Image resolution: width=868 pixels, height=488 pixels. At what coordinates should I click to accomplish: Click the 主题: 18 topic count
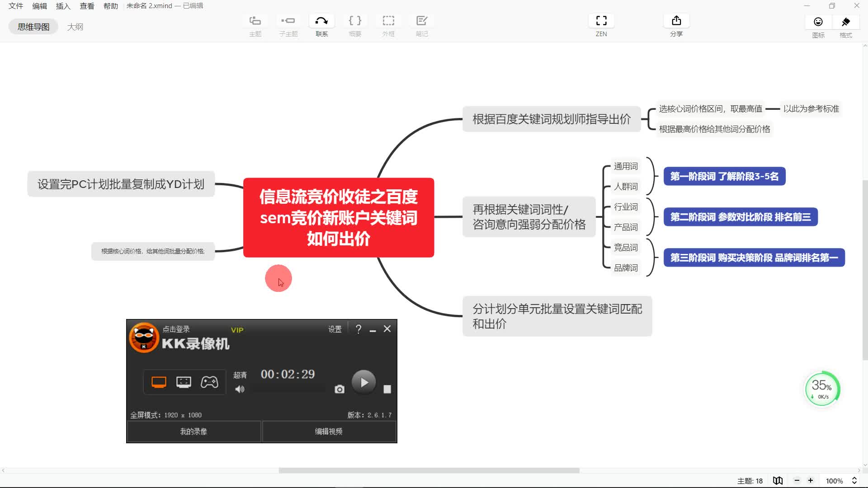point(750,481)
